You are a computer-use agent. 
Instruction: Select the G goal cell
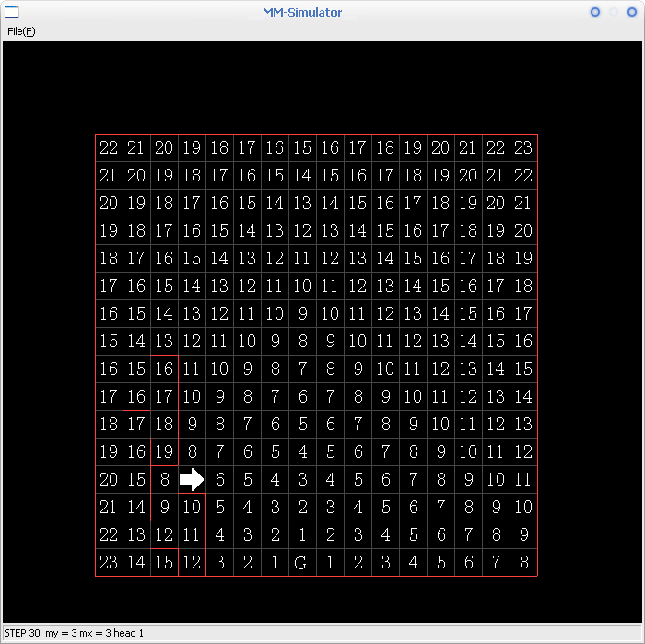[x=302, y=562]
